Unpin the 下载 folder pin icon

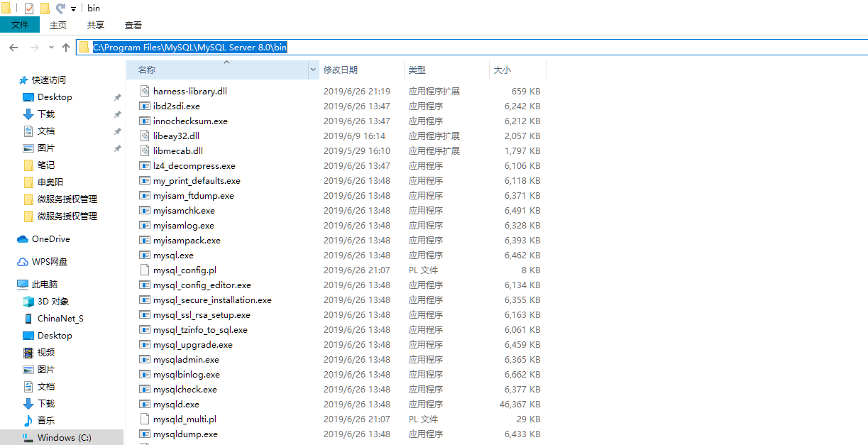pos(119,114)
